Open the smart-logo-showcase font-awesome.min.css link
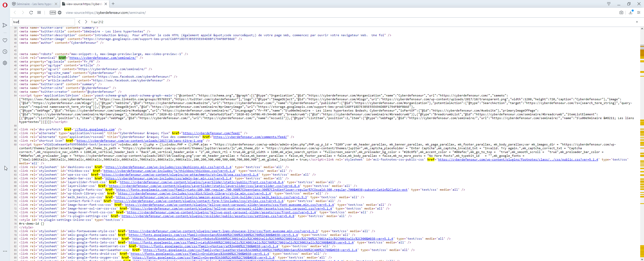The image size is (644, 261). [223, 231]
